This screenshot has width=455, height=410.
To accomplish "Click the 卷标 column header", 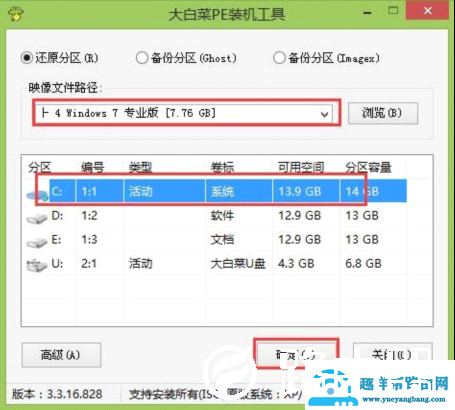I will tap(222, 167).
